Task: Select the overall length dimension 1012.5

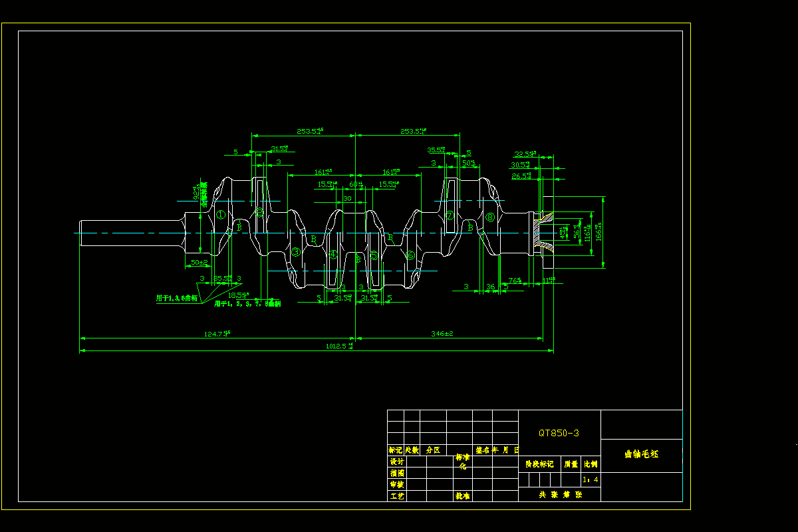Action: point(340,346)
